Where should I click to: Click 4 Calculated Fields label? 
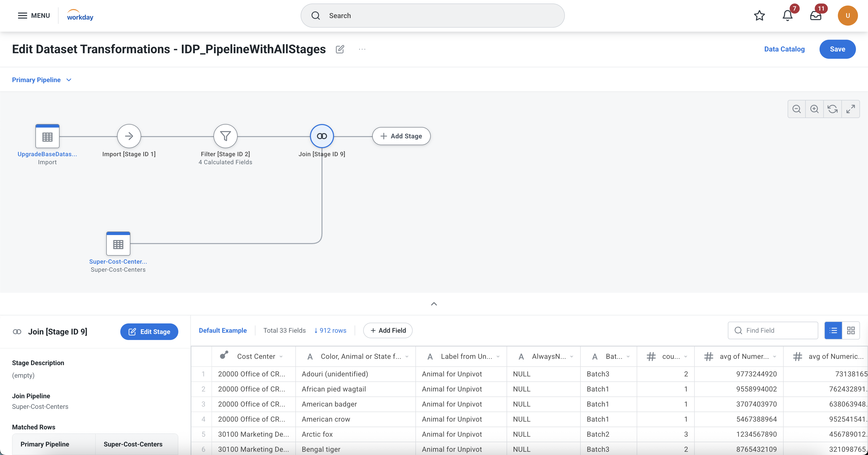coord(226,162)
